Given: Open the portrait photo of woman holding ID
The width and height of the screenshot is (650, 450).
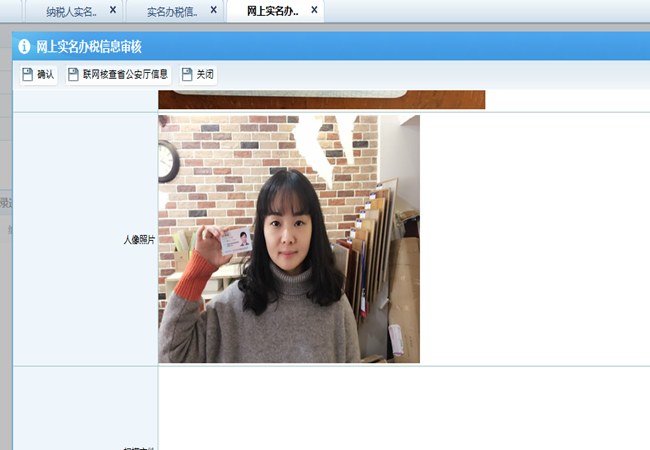Looking at the screenshot, I should point(289,239).
